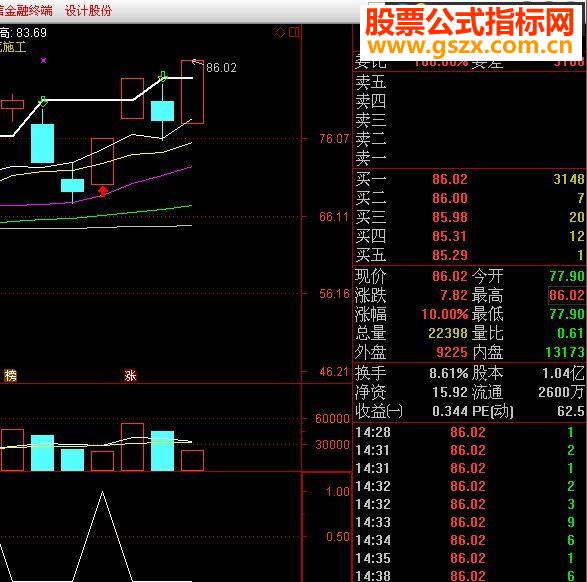587x582 pixels.
Task: Click the PE(动) value 62.5
Action: [571, 411]
